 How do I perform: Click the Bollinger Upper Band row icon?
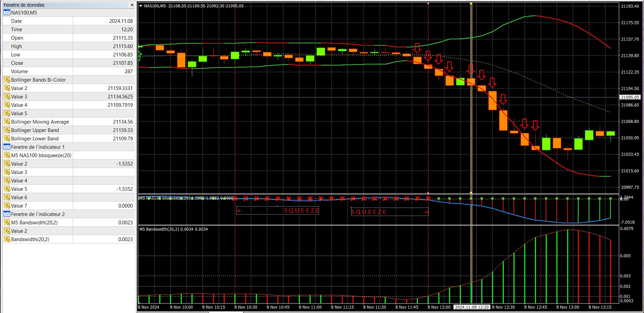(7, 130)
